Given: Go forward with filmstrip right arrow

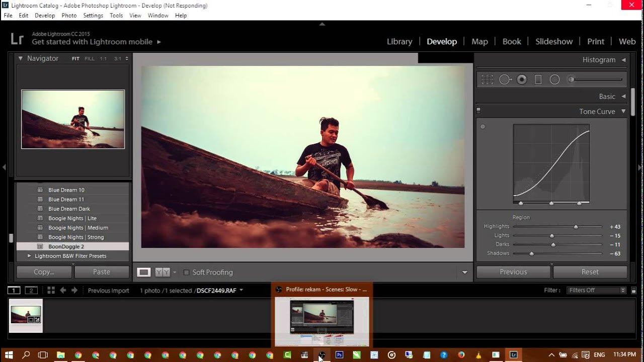Looking at the screenshot, I should click(x=74, y=290).
